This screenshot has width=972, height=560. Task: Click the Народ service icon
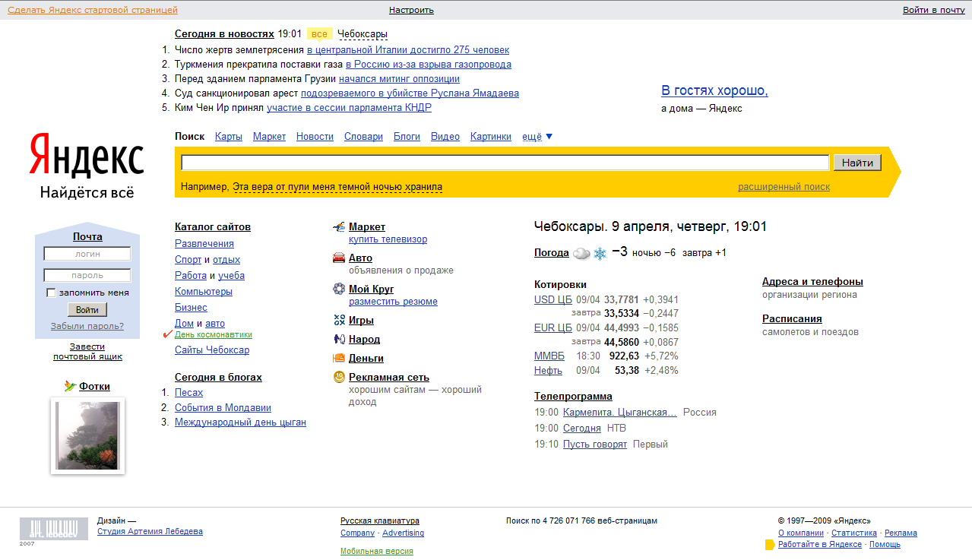[339, 339]
